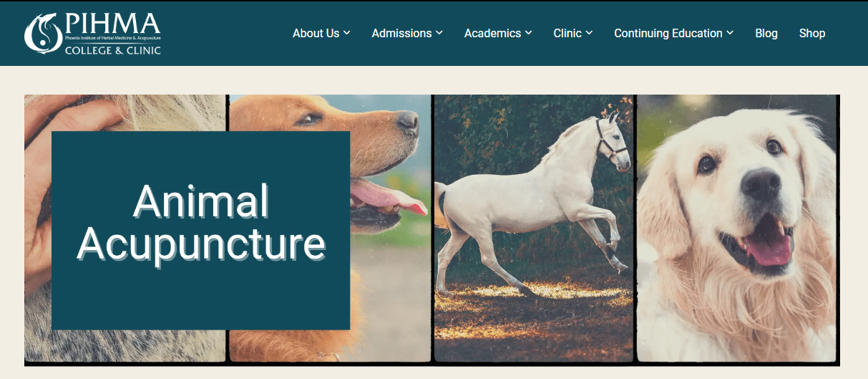Click the PIHMA College & Clinic logo
868x379 pixels.
pyautogui.click(x=93, y=33)
